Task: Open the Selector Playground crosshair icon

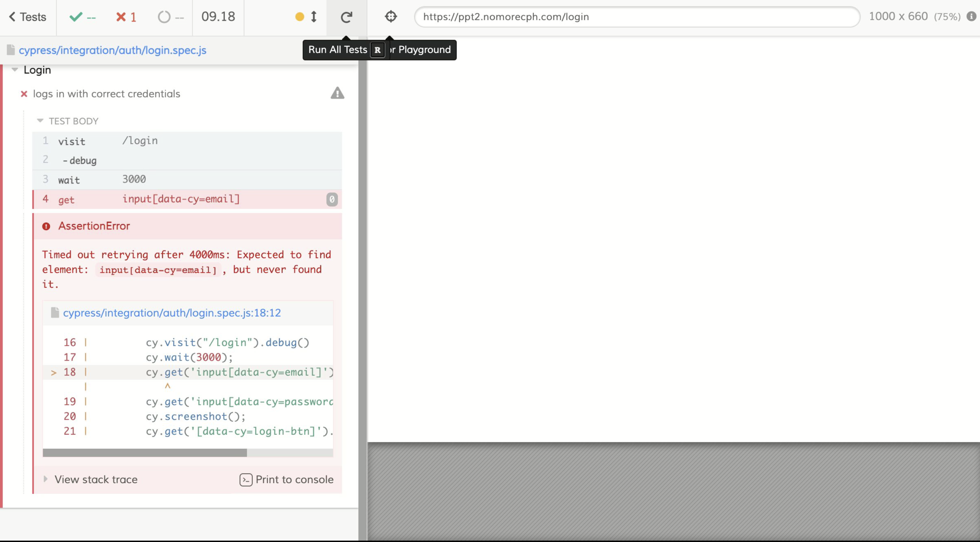Action: tap(391, 16)
